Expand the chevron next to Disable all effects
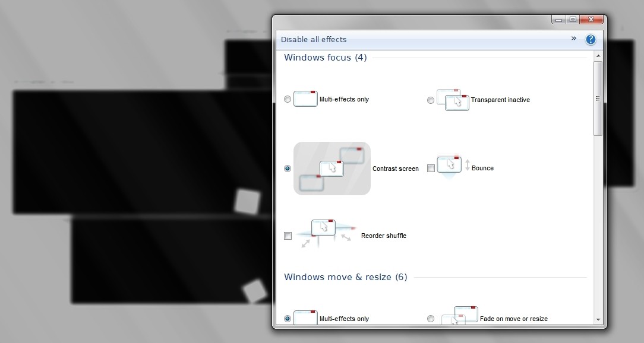The width and height of the screenshot is (644, 343). (574, 39)
